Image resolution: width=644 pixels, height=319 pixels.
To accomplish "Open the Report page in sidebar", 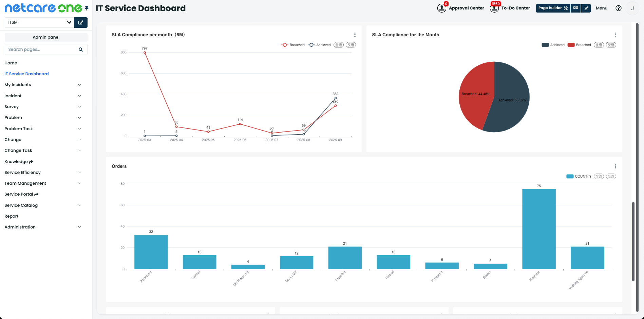I will (x=12, y=216).
